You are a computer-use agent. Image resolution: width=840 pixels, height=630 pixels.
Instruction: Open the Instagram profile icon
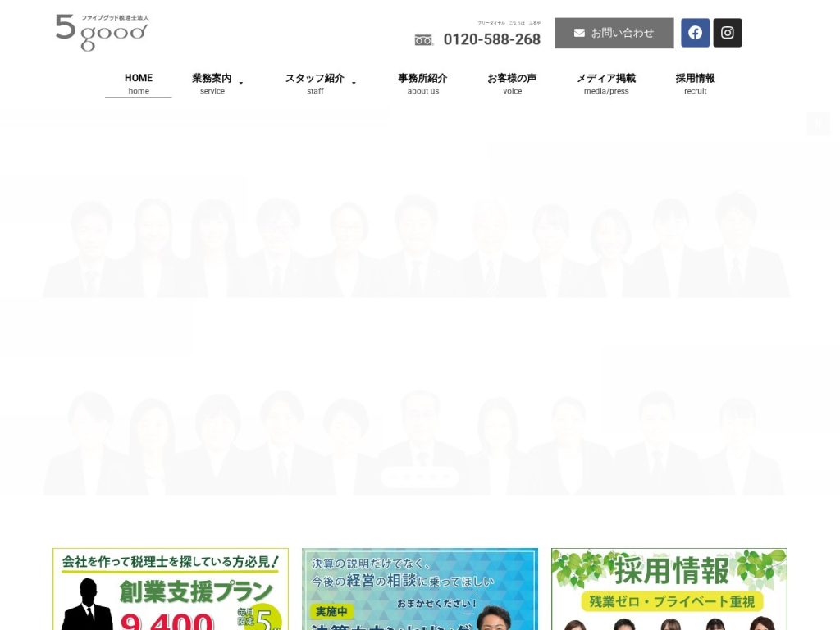tap(728, 33)
